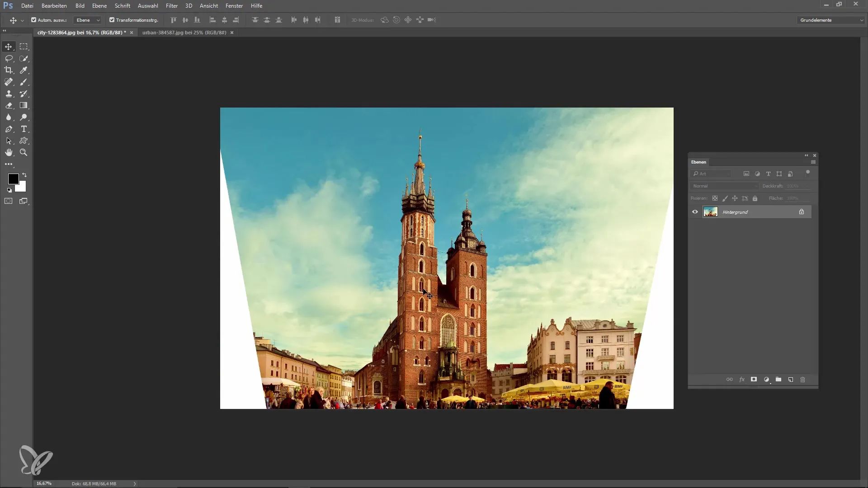Open the Bearbeiten menu

click(x=54, y=6)
